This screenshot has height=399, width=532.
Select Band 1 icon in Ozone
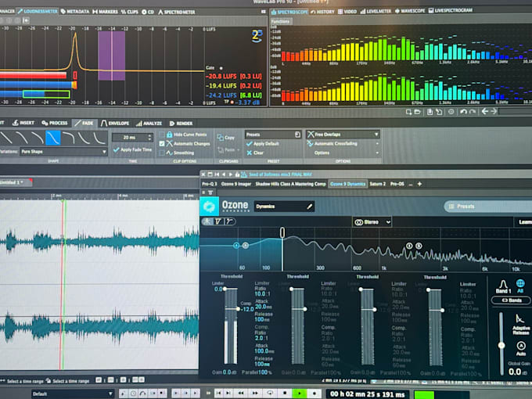click(x=503, y=284)
